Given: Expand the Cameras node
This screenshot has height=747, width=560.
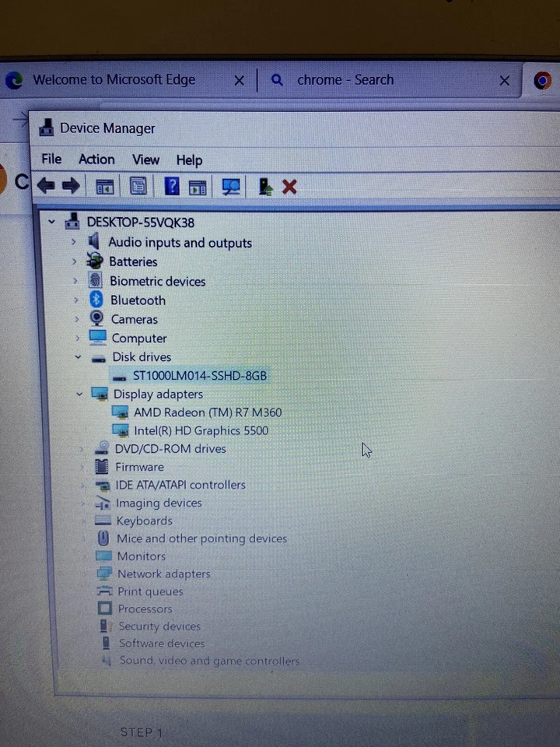Looking at the screenshot, I should 77,319.
